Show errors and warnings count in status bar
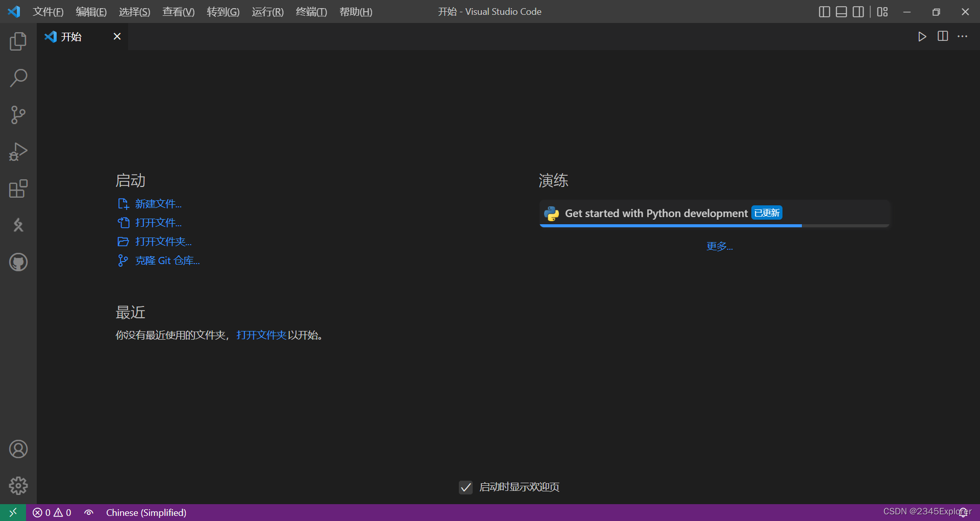This screenshot has width=980, height=521. coord(52,512)
